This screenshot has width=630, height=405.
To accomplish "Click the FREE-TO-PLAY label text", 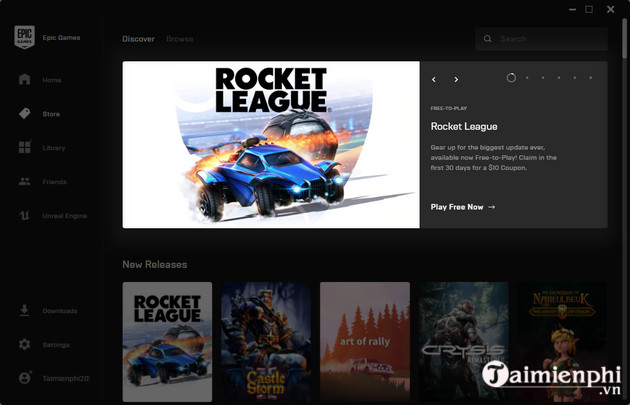I will 449,108.
